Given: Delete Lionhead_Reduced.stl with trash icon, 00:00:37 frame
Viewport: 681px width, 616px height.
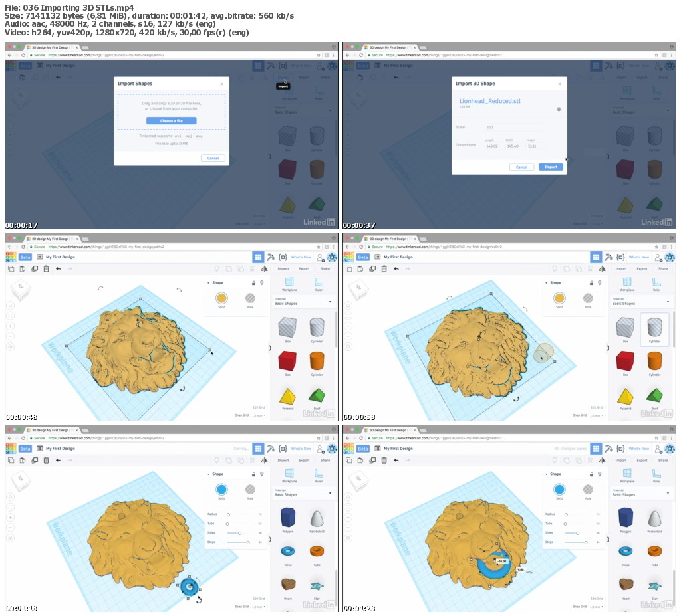Looking at the screenshot, I should [x=559, y=109].
